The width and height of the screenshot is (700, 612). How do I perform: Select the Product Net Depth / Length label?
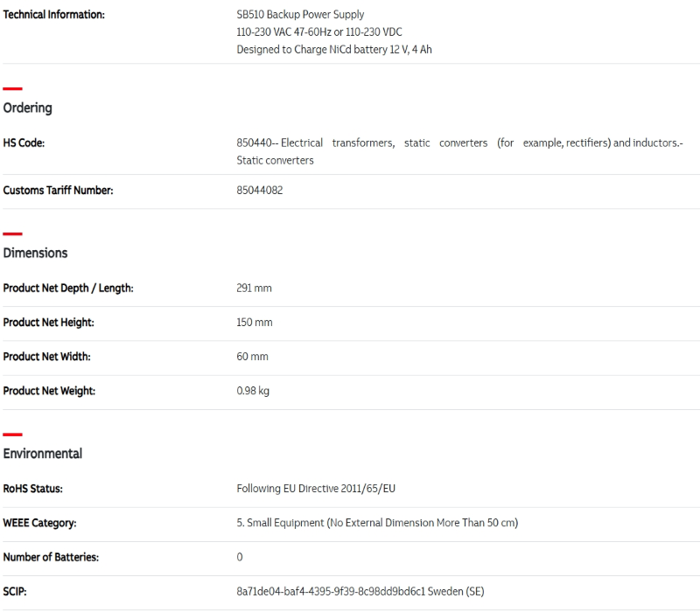click(x=68, y=288)
